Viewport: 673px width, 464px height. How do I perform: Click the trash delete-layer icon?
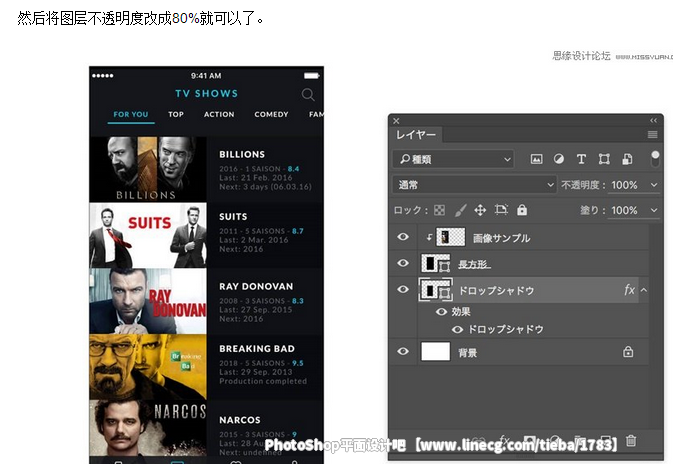[x=631, y=440]
